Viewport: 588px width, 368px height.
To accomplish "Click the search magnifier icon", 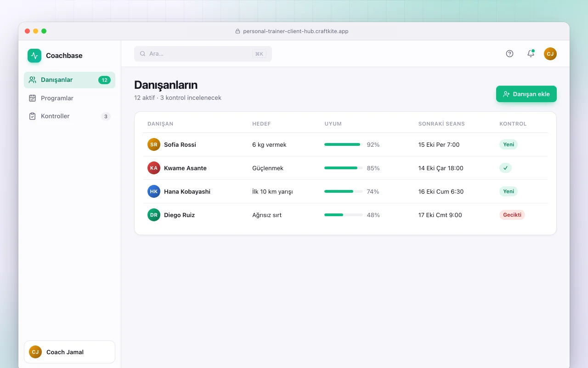I will point(143,54).
